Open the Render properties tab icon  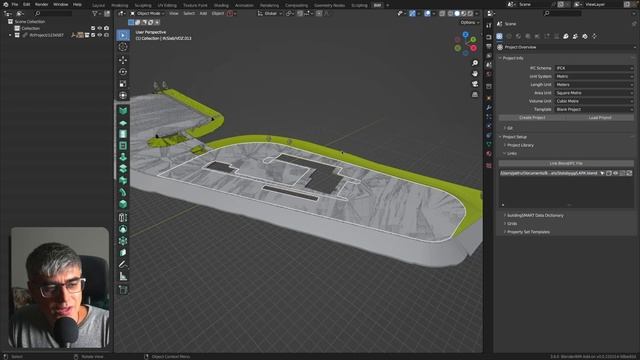pos(489,37)
